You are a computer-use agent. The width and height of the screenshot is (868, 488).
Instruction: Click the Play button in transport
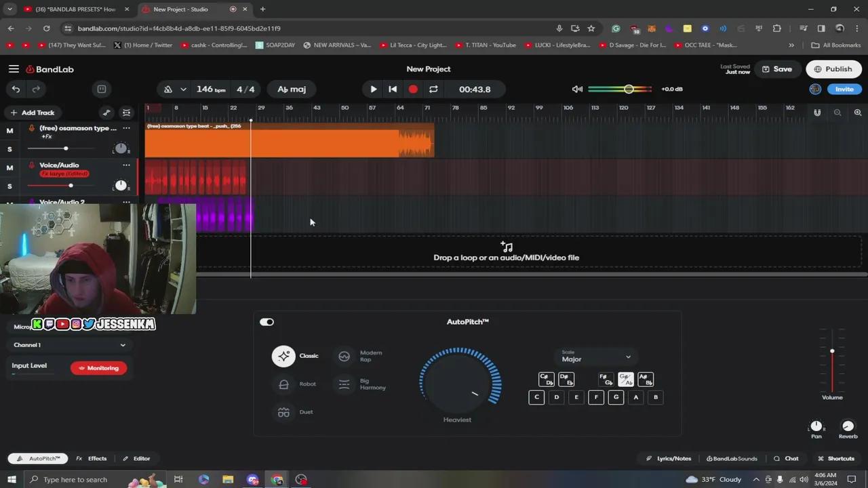(373, 89)
